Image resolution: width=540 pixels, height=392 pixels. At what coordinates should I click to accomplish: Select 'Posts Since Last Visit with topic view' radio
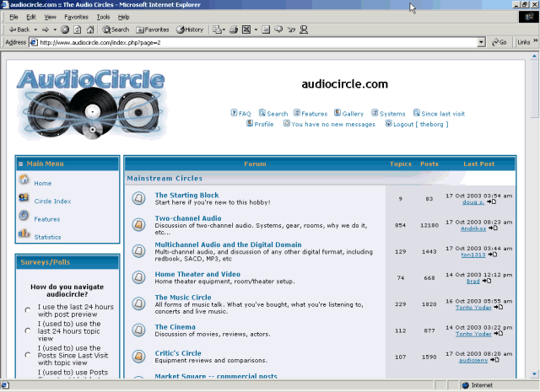coord(28,355)
